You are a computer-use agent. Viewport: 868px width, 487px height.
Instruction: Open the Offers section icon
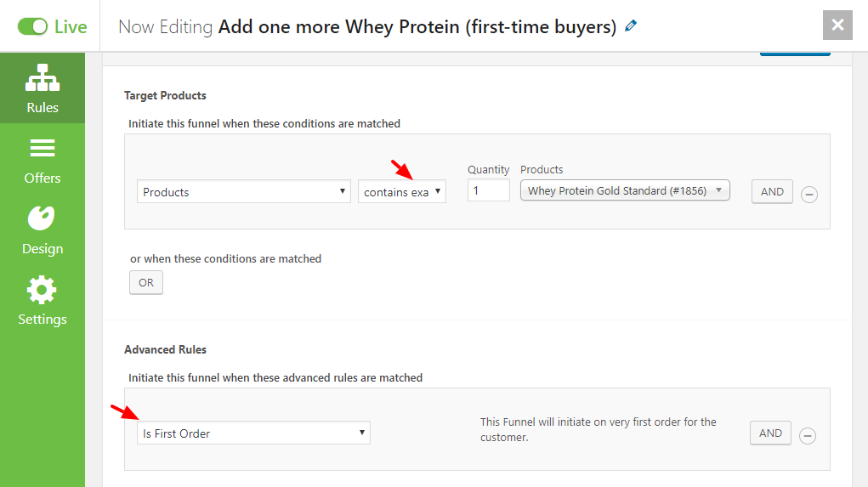tap(42, 148)
